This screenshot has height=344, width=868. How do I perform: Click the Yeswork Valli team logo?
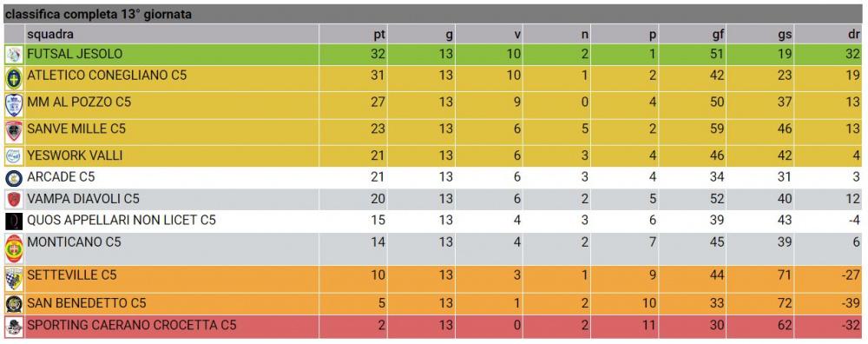pyautogui.click(x=14, y=156)
